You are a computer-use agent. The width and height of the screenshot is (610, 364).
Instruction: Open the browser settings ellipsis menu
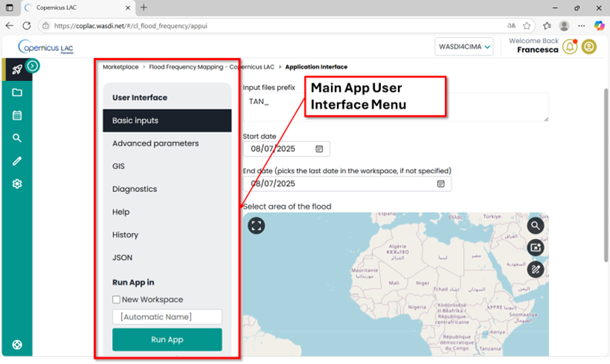click(581, 25)
